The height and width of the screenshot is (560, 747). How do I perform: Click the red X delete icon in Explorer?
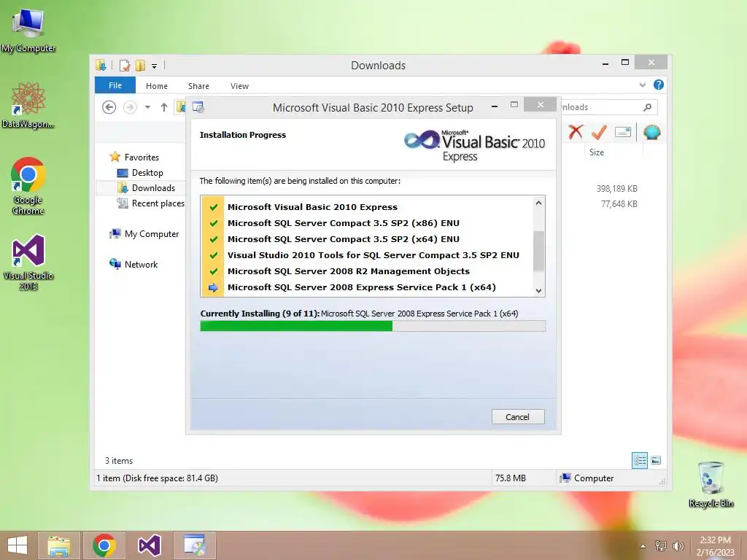click(x=576, y=132)
